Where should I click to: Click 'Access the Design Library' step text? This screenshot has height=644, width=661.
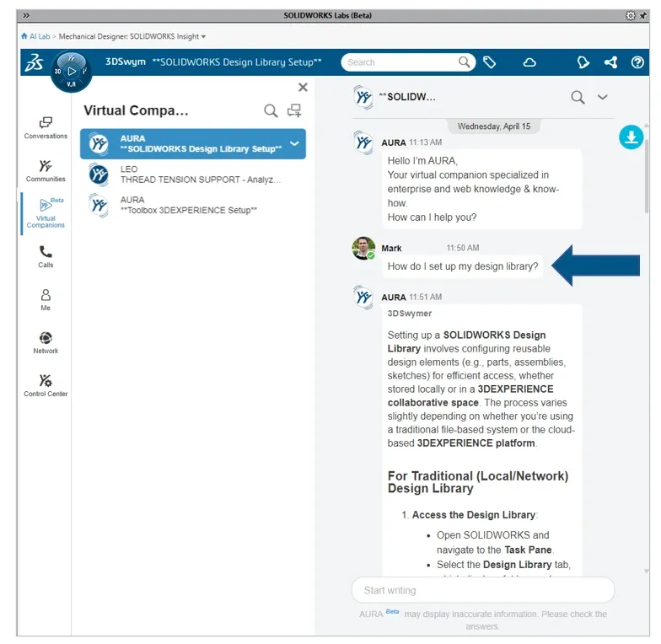[474, 514]
